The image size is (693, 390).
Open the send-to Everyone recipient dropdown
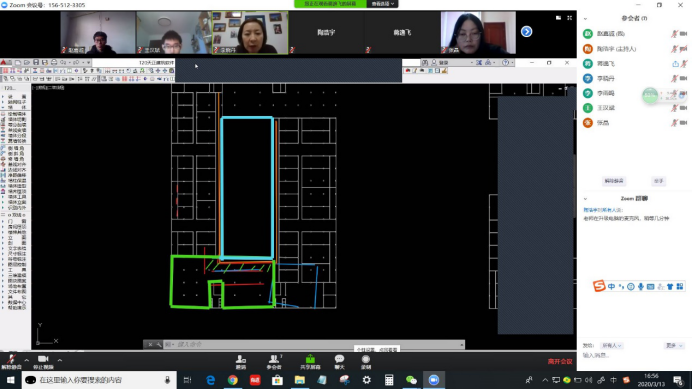click(x=612, y=345)
